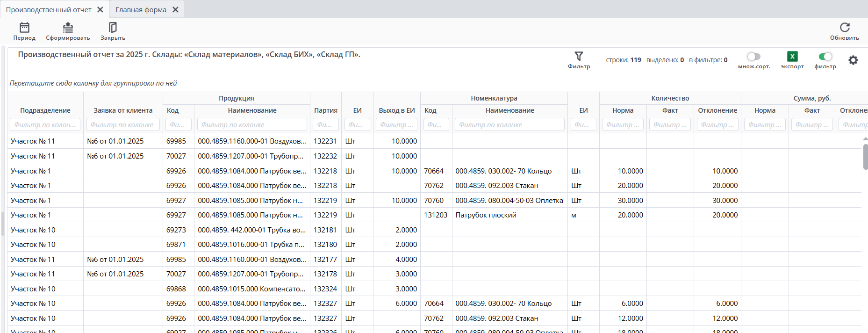Close the Производственный отчет tab
Image resolution: width=868 pixels, height=333 pixels.
click(100, 10)
